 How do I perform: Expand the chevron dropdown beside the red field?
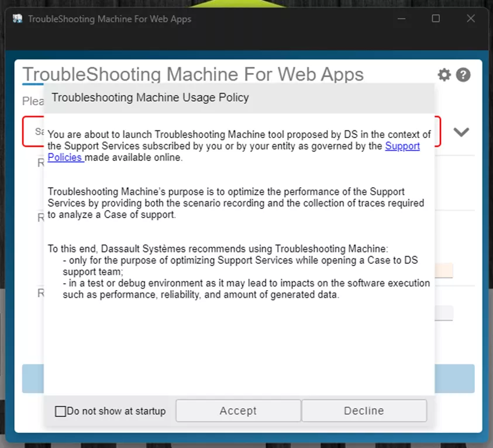point(461,132)
